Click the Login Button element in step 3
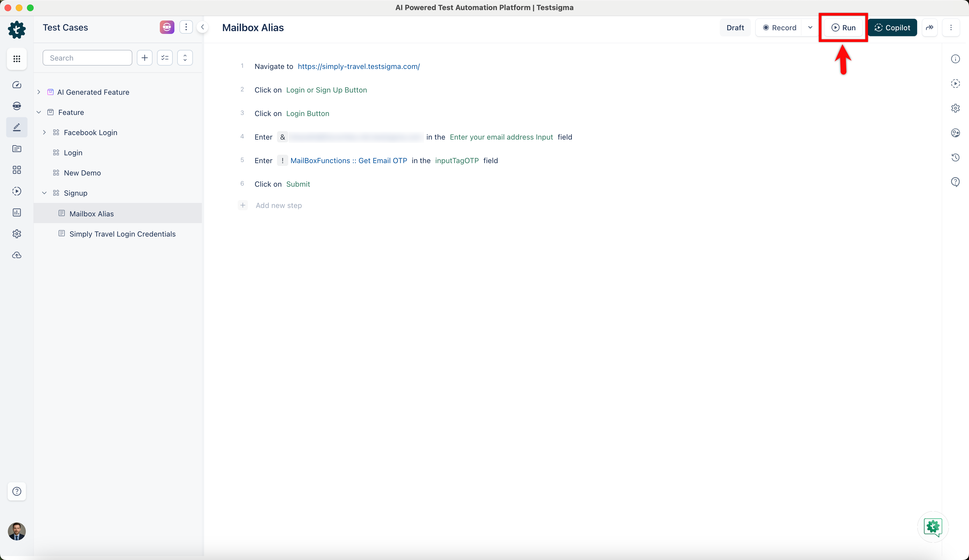Screen dimensions: 969x560 308,114
